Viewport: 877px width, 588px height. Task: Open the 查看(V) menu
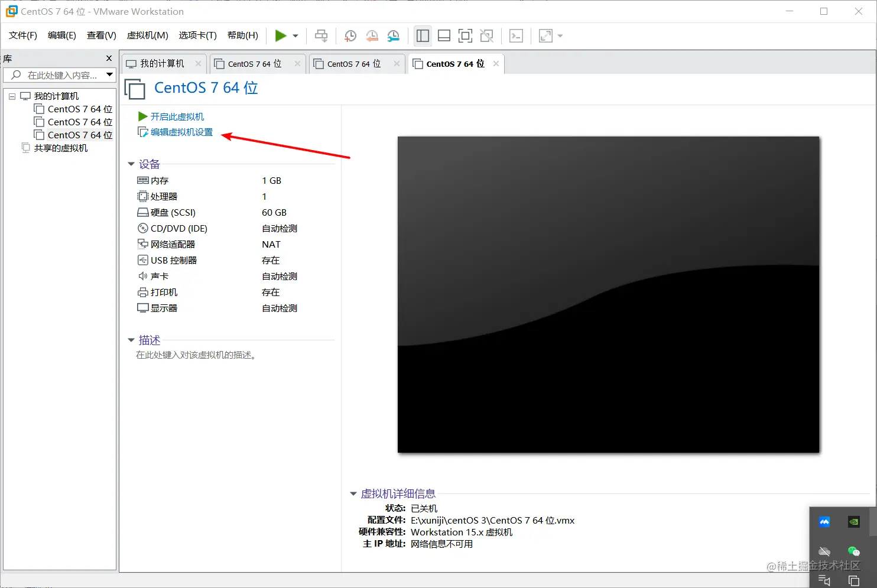pos(102,35)
